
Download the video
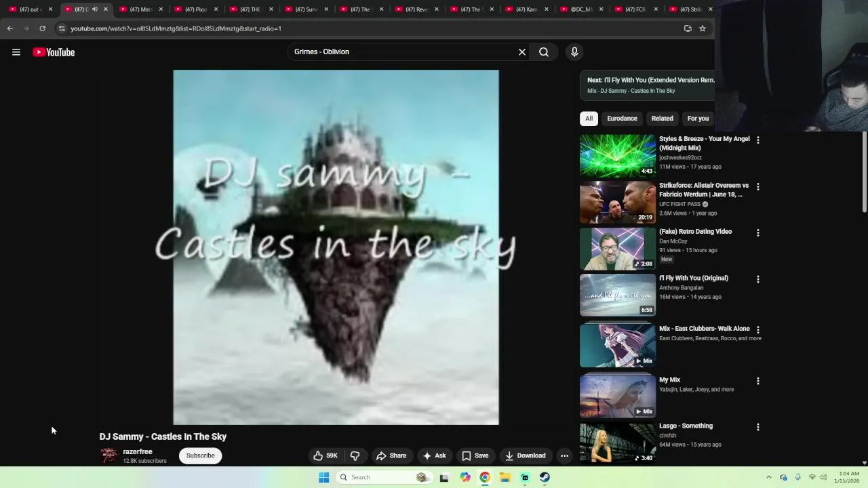[x=526, y=455]
